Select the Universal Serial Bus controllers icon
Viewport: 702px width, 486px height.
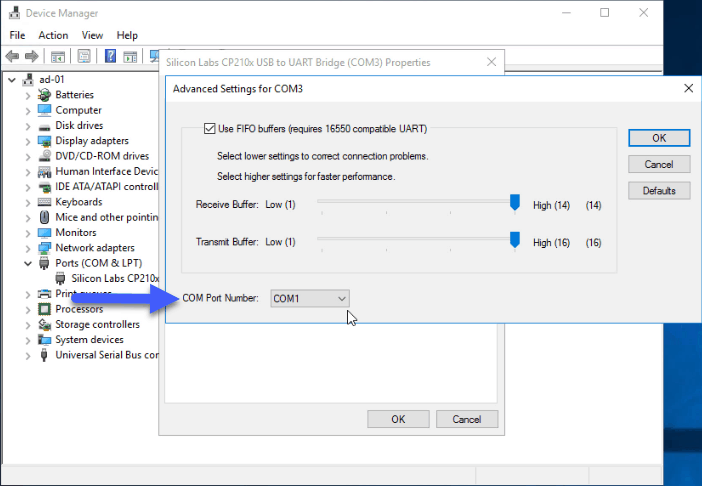click(44, 355)
